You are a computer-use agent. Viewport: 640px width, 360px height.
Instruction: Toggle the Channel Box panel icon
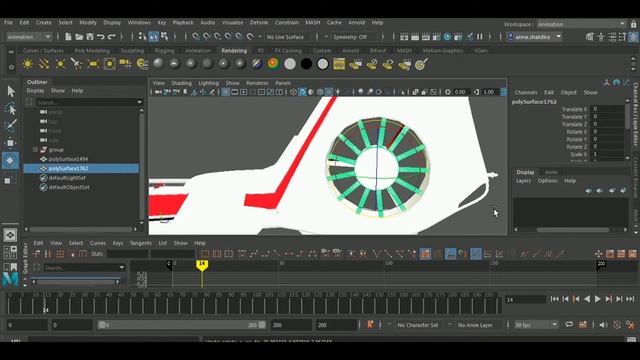(633, 37)
